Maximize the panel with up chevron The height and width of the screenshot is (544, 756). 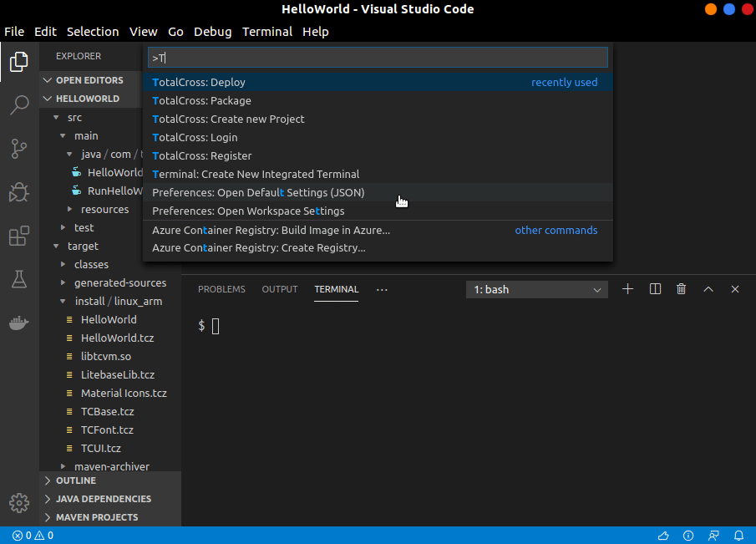pyautogui.click(x=708, y=289)
